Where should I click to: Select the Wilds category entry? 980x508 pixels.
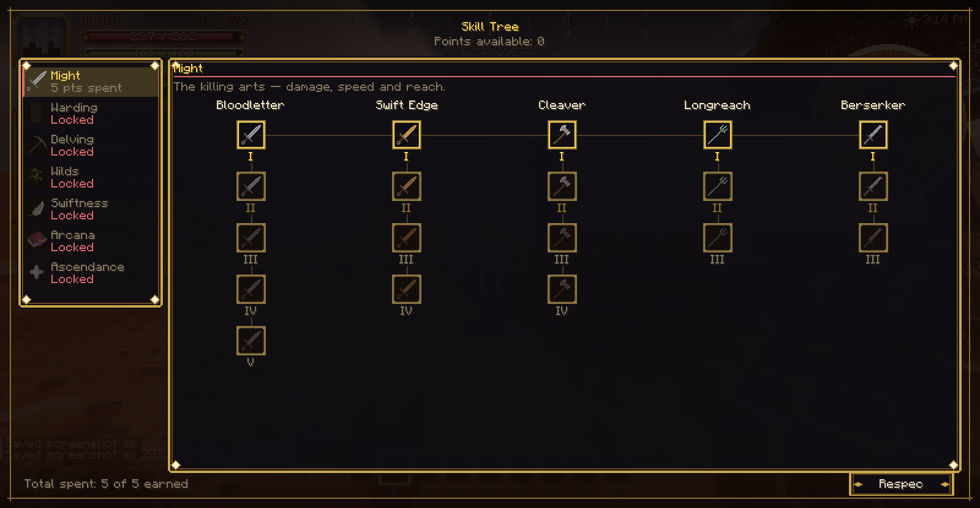91,177
